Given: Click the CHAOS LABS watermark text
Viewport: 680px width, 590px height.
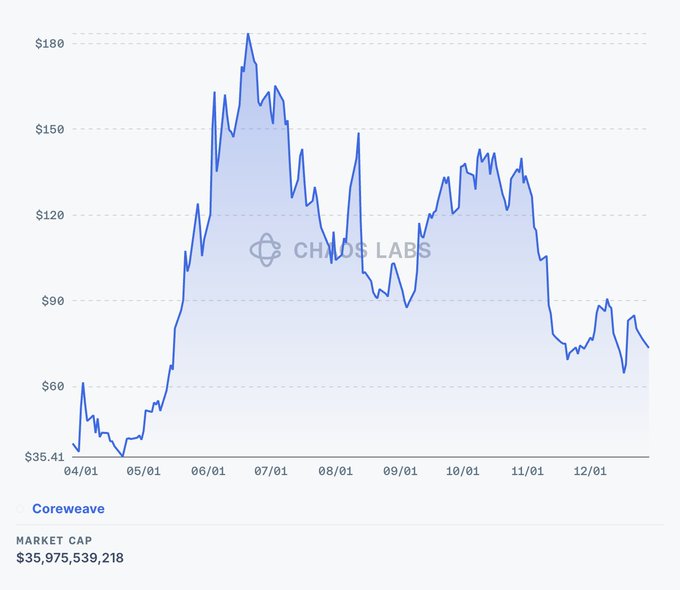Looking at the screenshot, I should coord(362,250).
